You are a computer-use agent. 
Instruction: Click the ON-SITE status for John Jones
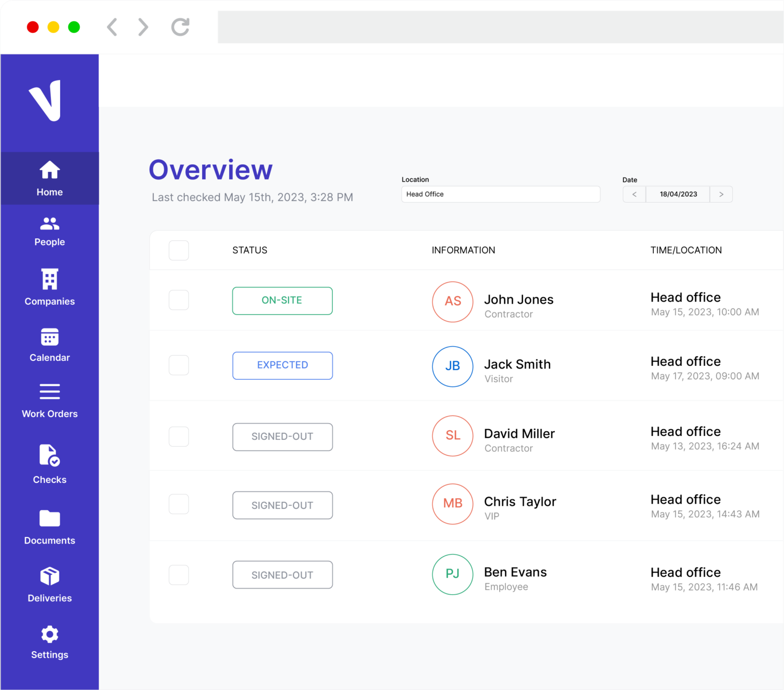click(x=282, y=301)
